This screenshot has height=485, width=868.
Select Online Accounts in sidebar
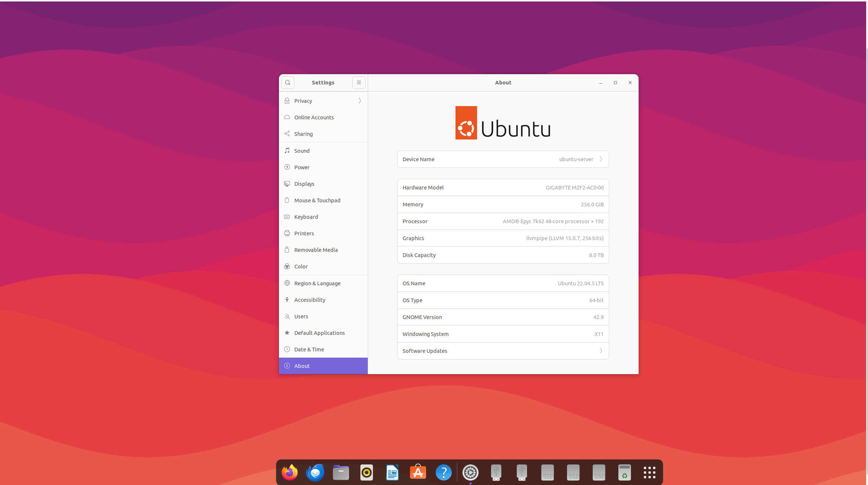(314, 117)
